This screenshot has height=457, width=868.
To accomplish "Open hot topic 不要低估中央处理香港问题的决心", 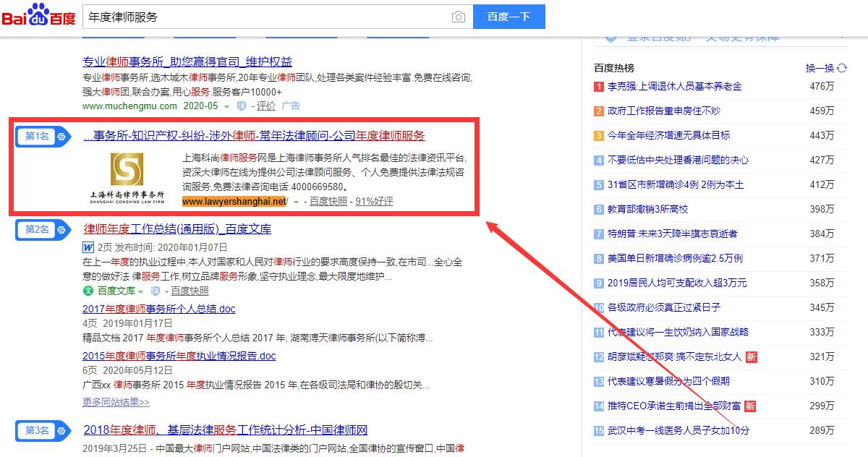I will [x=678, y=160].
